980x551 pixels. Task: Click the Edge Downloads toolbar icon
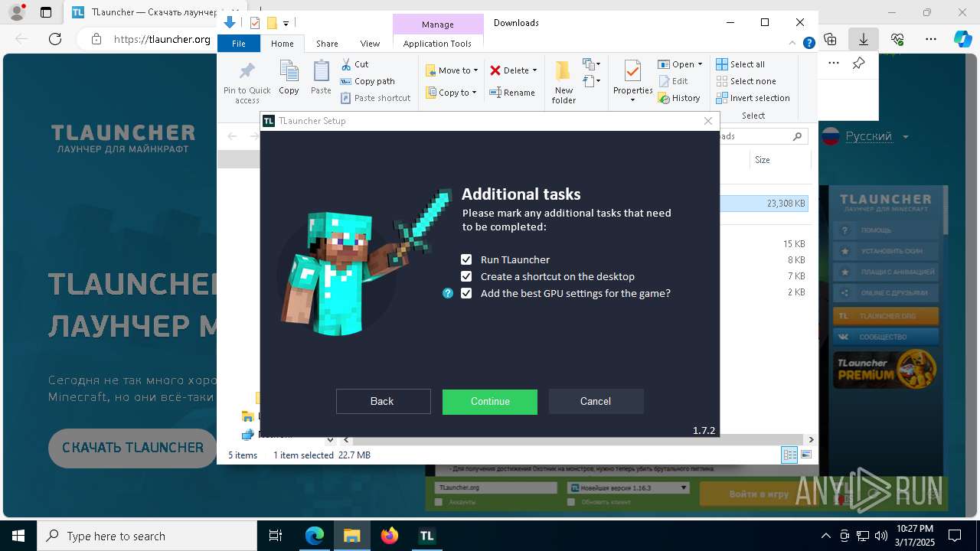coord(863,39)
